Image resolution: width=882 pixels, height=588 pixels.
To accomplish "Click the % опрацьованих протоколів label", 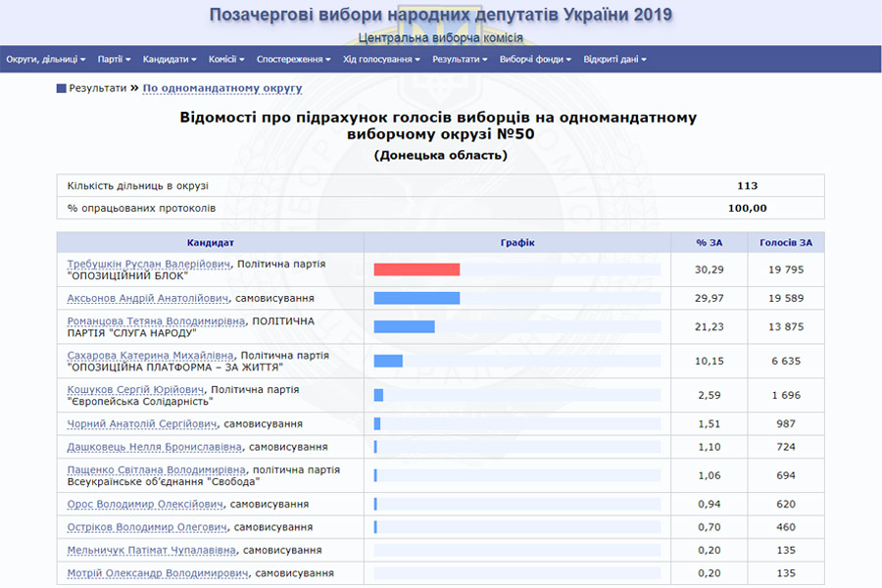I will pyautogui.click(x=141, y=208).
